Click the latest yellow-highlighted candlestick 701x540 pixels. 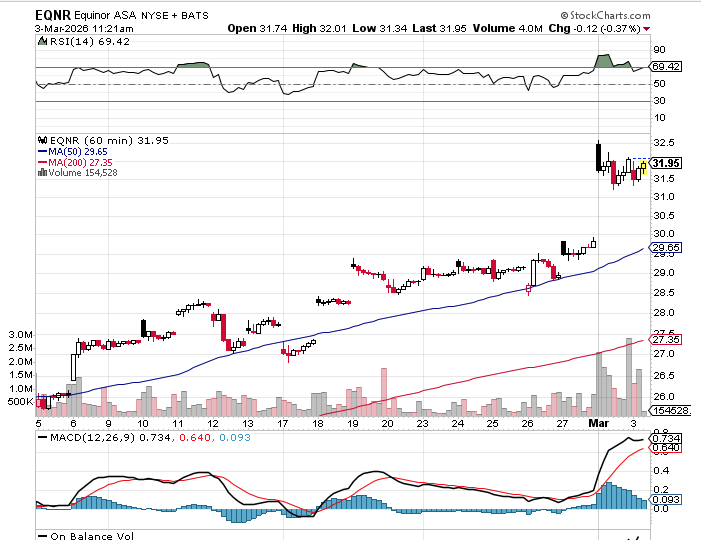(x=644, y=168)
